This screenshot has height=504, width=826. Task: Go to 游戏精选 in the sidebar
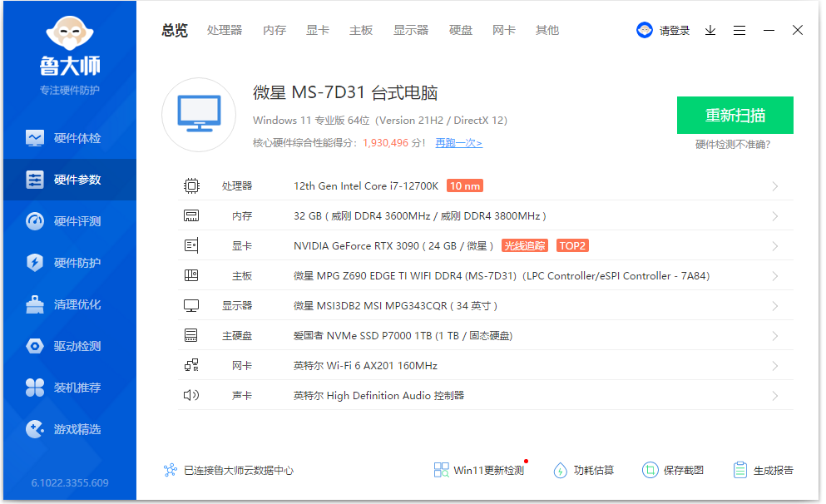tap(68, 429)
